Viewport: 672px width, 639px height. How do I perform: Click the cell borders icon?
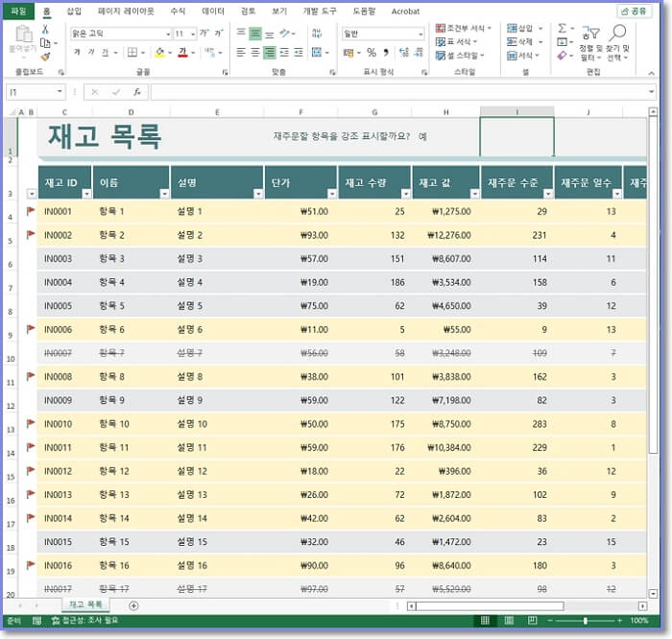(x=132, y=52)
